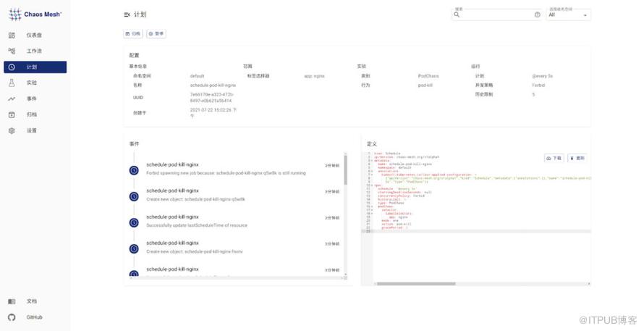644x331 pixels.
Task: Click the events trend-line icon
Action: click(x=12, y=99)
